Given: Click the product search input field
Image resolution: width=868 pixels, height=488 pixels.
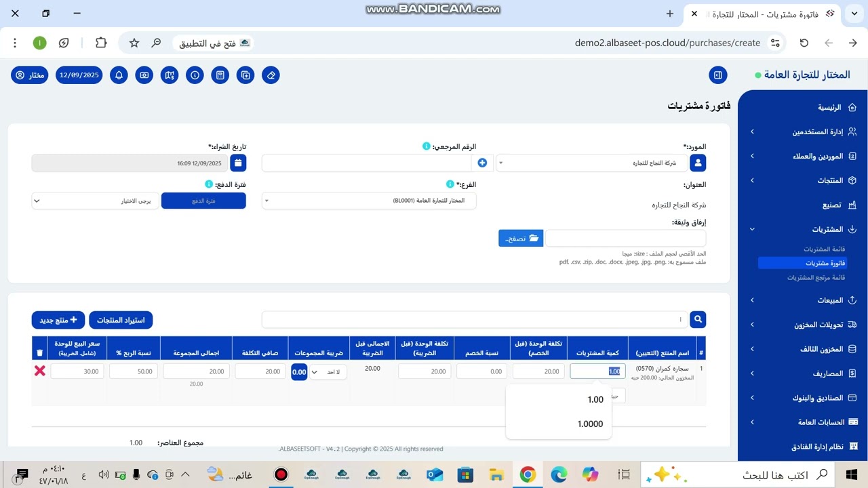Looking at the screenshot, I should (x=475, y=319).
